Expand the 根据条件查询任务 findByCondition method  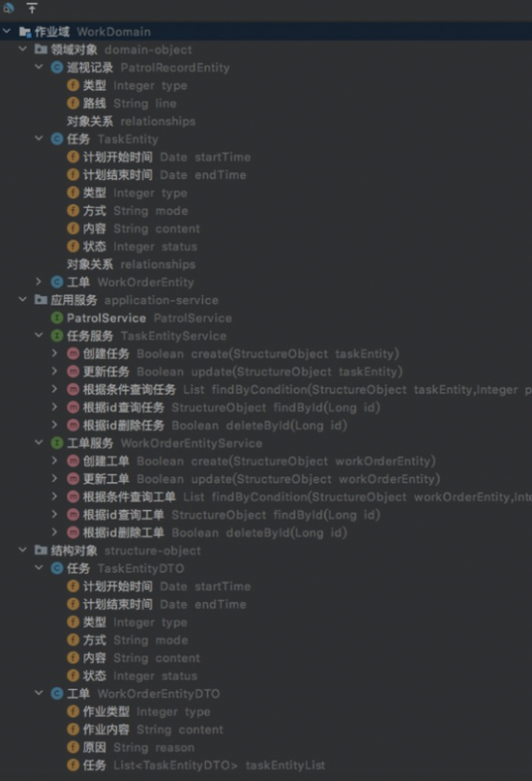[x=55, y=389]
